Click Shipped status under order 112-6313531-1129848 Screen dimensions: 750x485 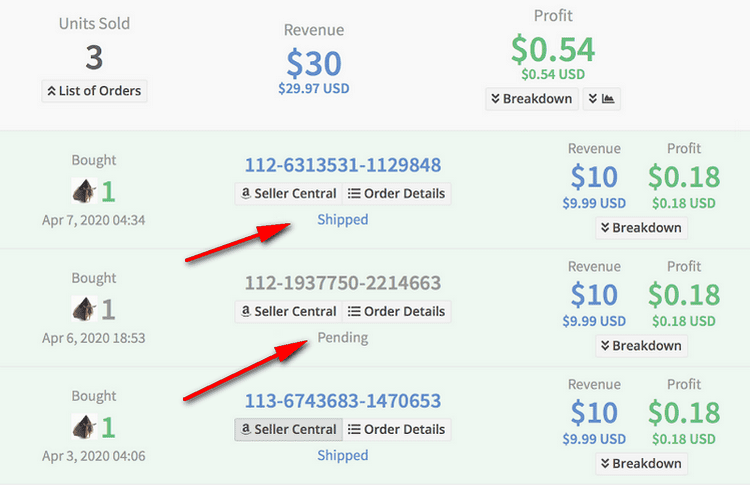tap(342, 220)
